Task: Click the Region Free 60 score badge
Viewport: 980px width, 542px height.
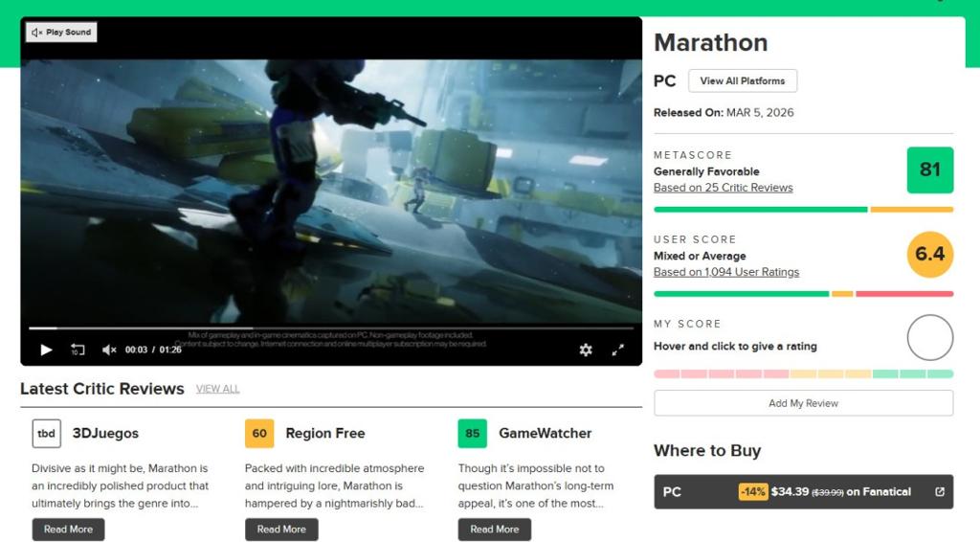Action: tap(259, 434)
